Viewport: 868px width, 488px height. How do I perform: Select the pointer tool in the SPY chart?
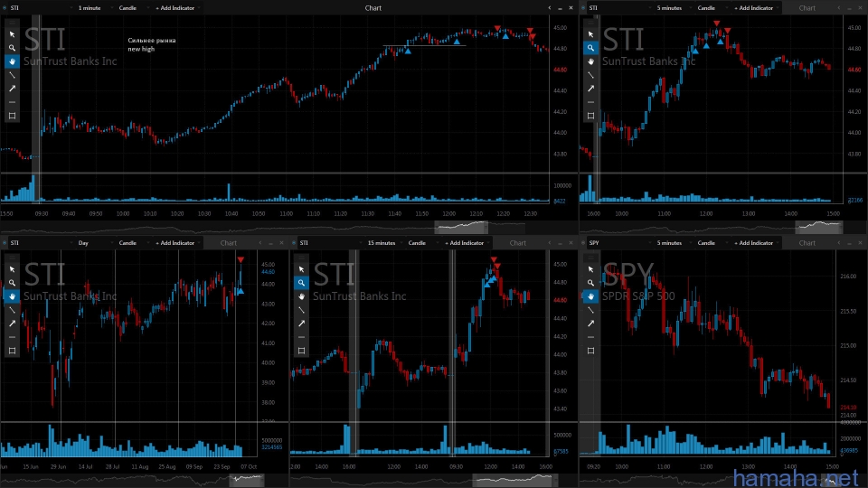click(590, 269)
